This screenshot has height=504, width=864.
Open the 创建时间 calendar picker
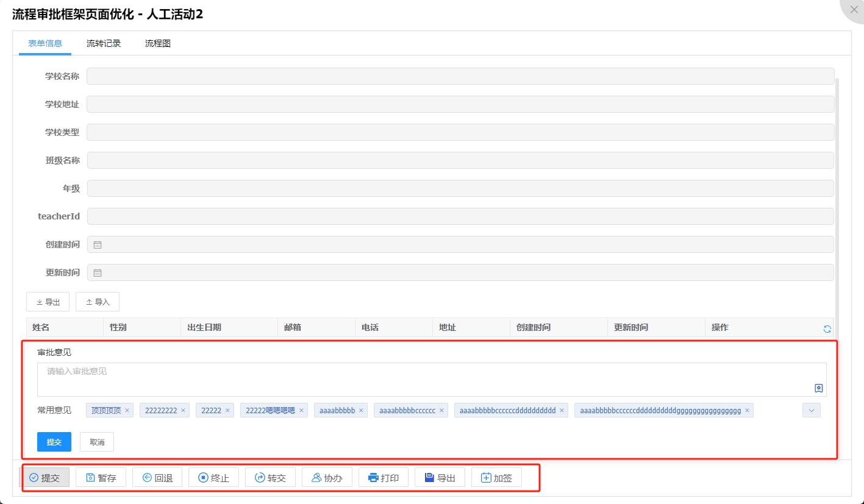[97, 244]
